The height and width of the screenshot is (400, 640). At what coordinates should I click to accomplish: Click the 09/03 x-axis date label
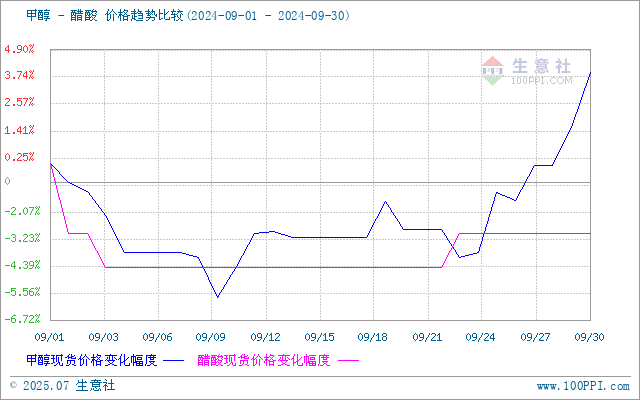(x=104, y=337)
